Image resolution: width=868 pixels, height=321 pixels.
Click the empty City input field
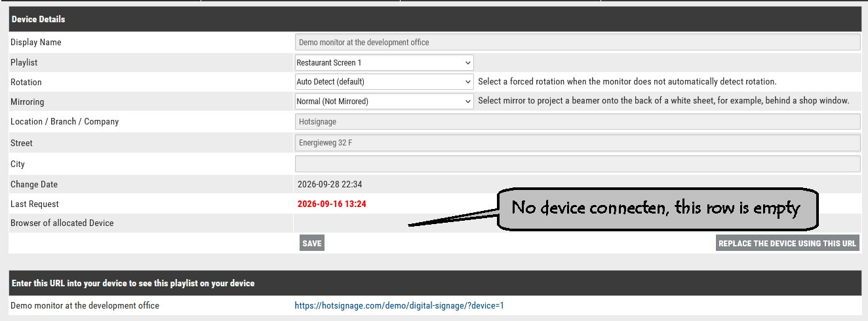578,164
